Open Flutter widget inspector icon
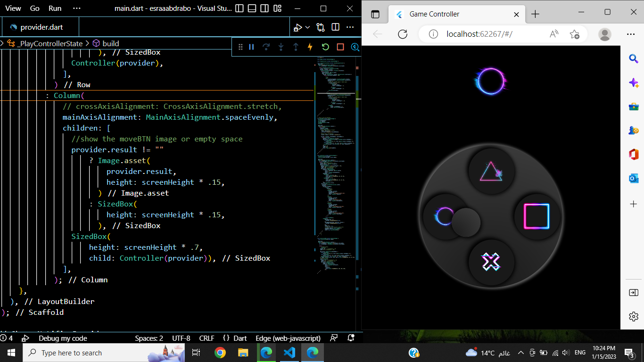Viewport: 644px width, 362px height. pos(355,47)
